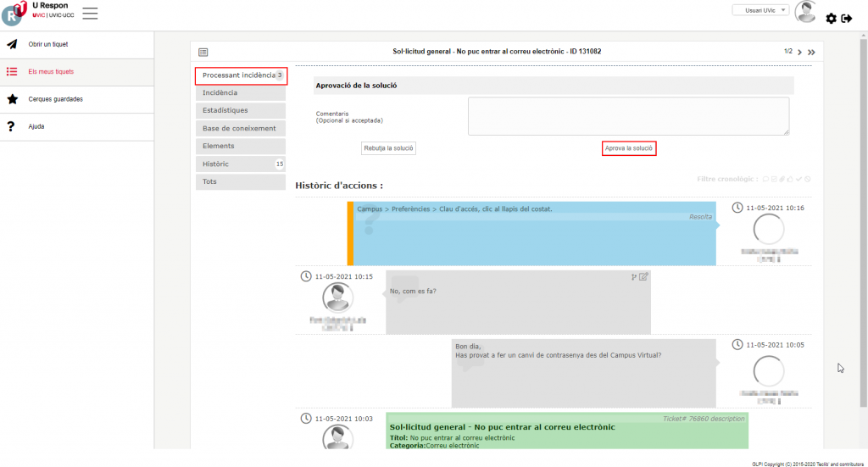The width and height of the screenshot is (868, 467).
Task: Click the 'Aprova la solució' button
Action: point(629,148)
